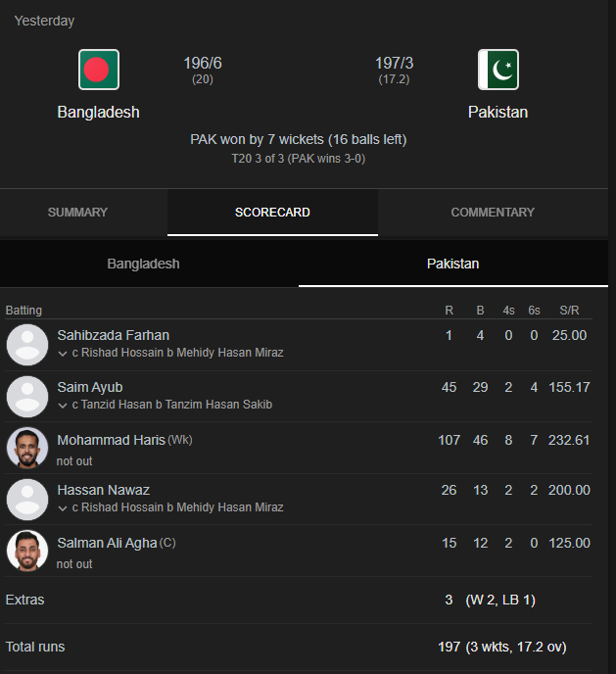Select the Scorecard tab
Image resolution: width=616 pixels, height=674 pixels.
coord(272,213)
